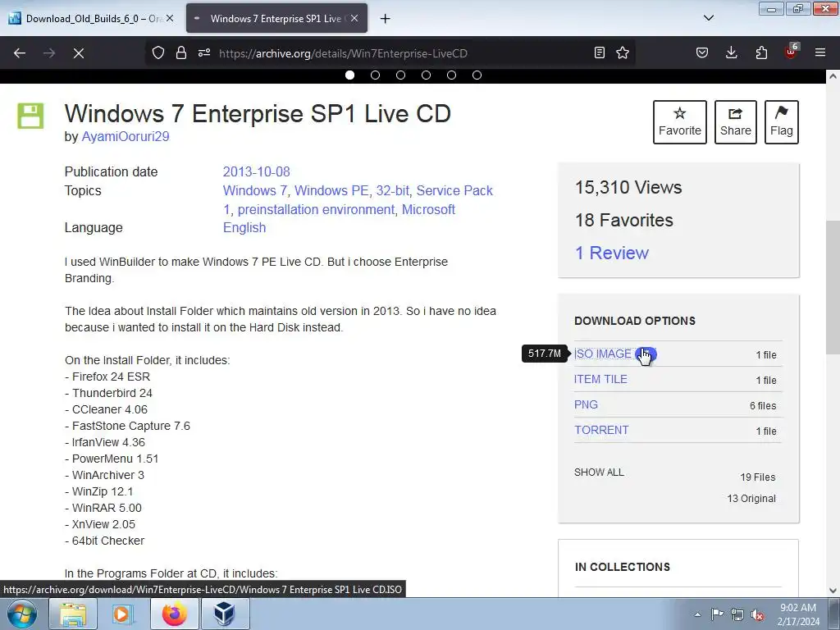Viewport: 840px width, 630px height.
Task: Open English language link
Action: (244, 228)
